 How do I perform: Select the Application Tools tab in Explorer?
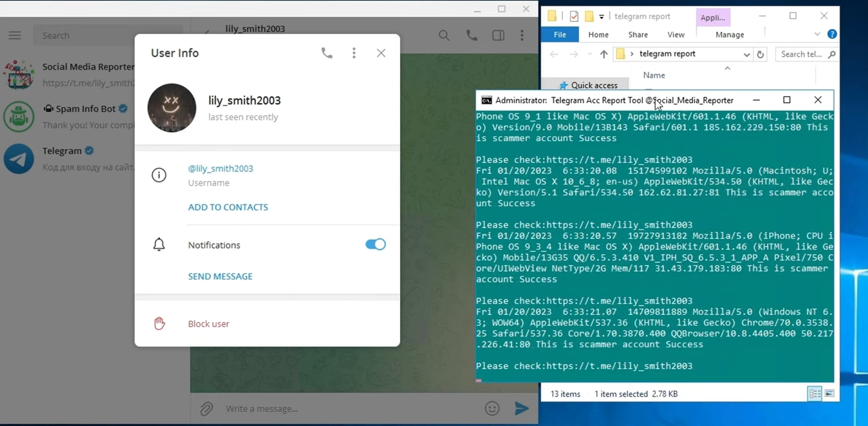pos(713,18)
